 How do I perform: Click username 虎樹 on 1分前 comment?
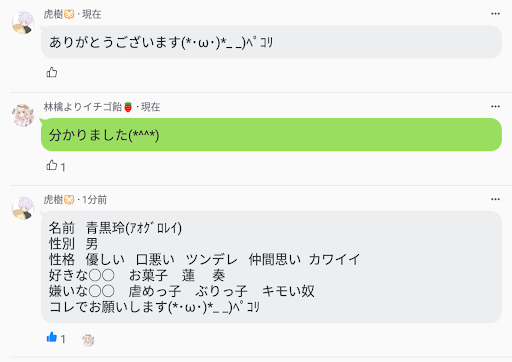[x=53, y=200]
